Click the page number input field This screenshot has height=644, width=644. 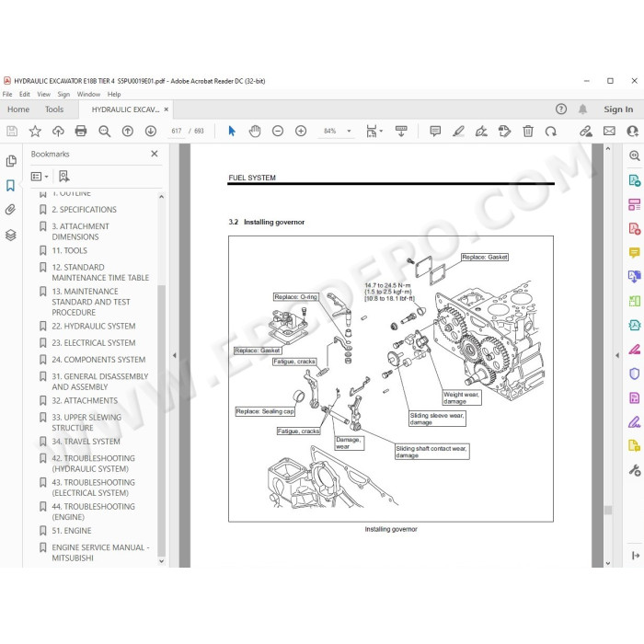(x=177, y=131)
